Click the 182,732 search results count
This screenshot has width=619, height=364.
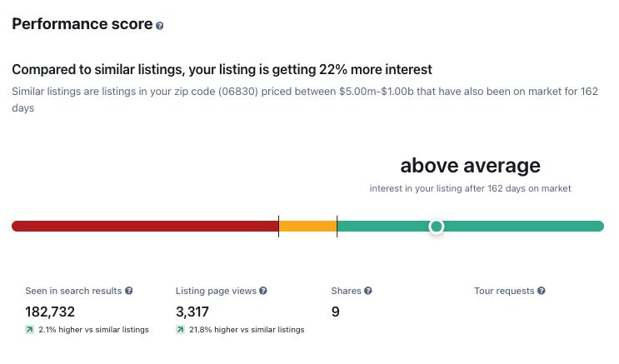click(50, 312)
